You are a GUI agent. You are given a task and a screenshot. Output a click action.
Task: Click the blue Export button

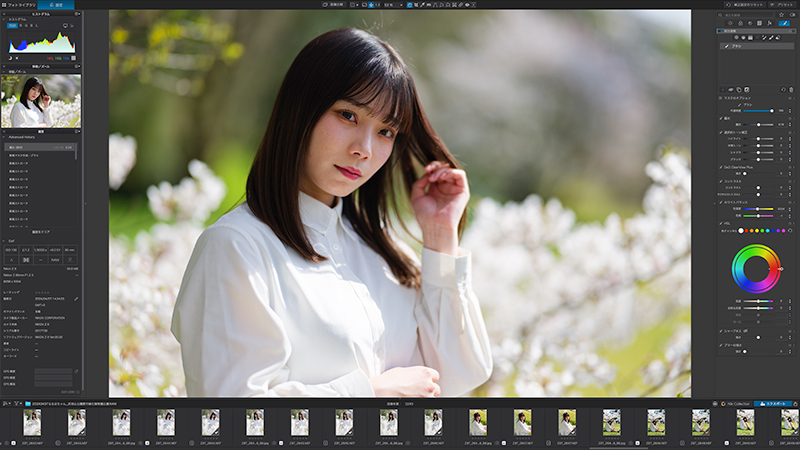pos(773,404)
